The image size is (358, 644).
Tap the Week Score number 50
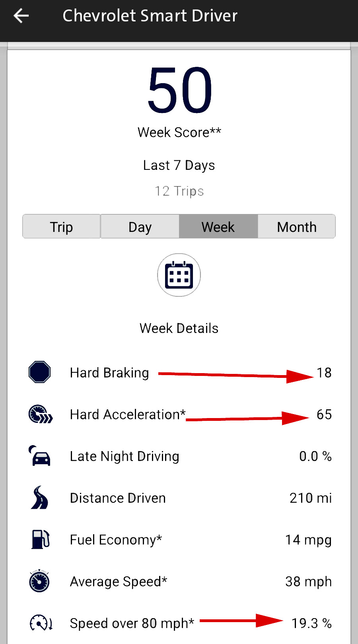pos(179,90)
